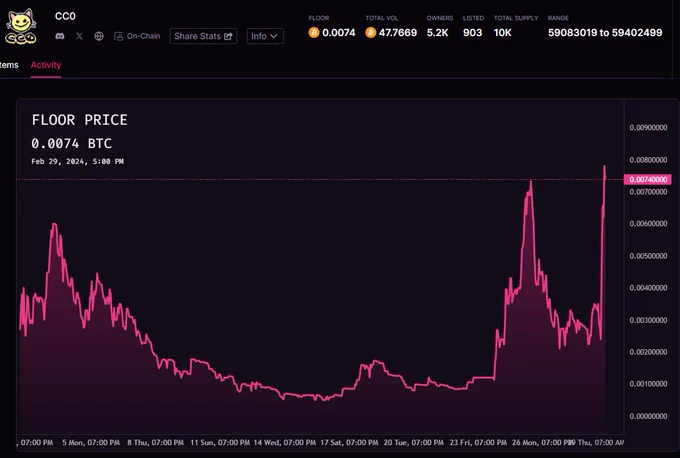Click the range 59083019 to 59402499
680x458 pixels.
(605, 33)
